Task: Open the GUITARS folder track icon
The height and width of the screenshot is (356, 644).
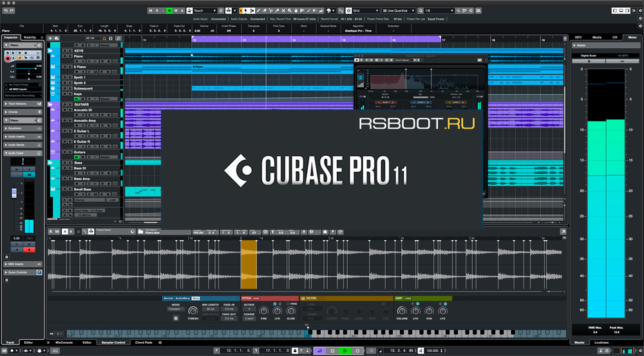Action: [50, 104]
